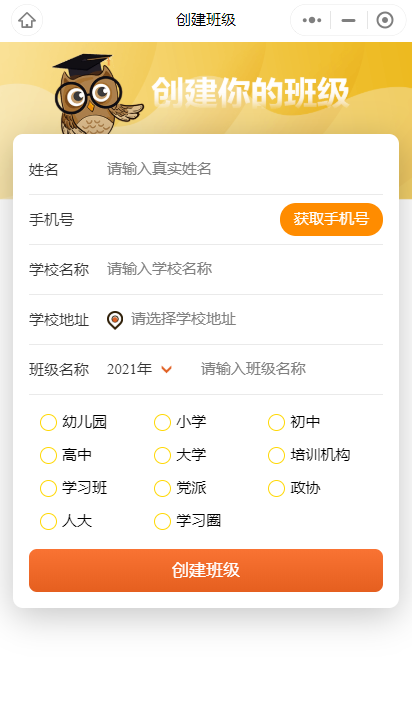
Task: Click the school address location pin icon
Action: pyautogui.click(x=115, y=320)
